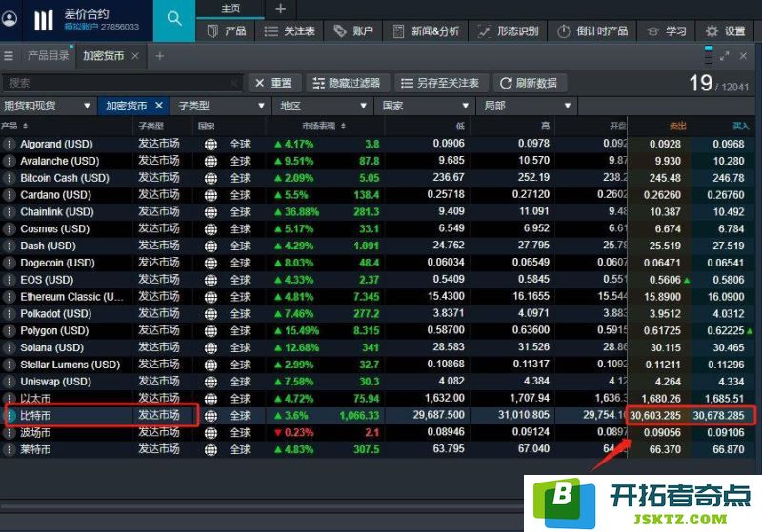
Task: Sort by the 产品 column header
Action: [14, 127]
